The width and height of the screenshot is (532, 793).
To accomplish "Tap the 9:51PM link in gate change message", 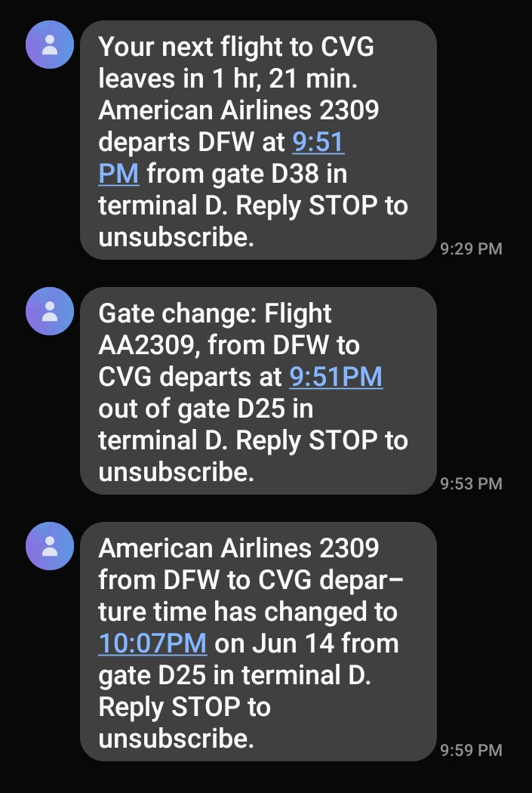I will 336,376.
